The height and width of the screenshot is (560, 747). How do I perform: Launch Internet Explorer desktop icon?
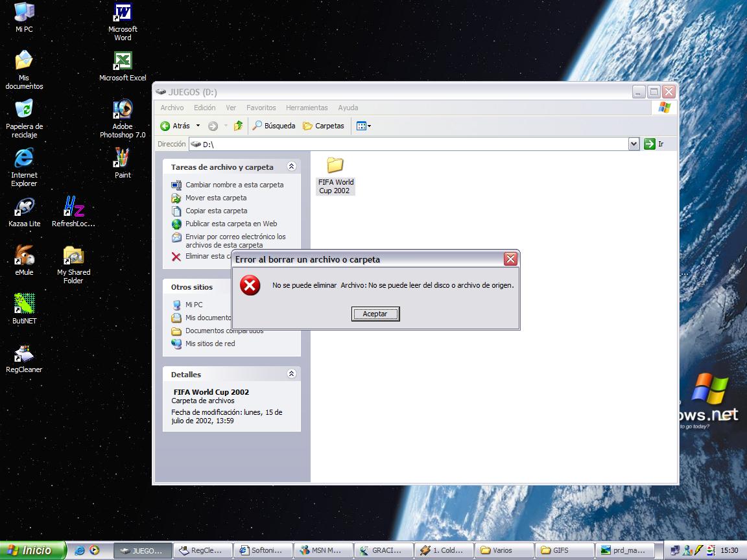24,167
